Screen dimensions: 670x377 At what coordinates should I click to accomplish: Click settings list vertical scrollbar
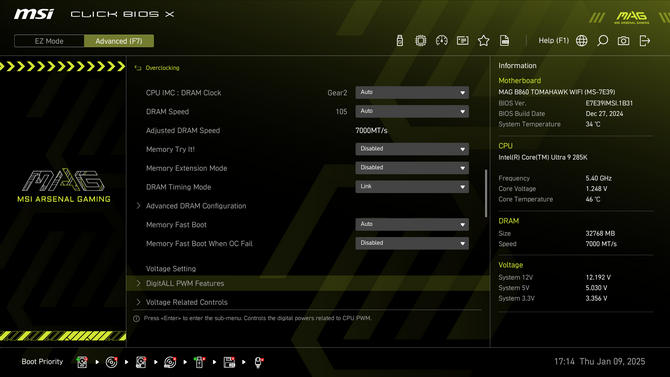tap(486, 193)
